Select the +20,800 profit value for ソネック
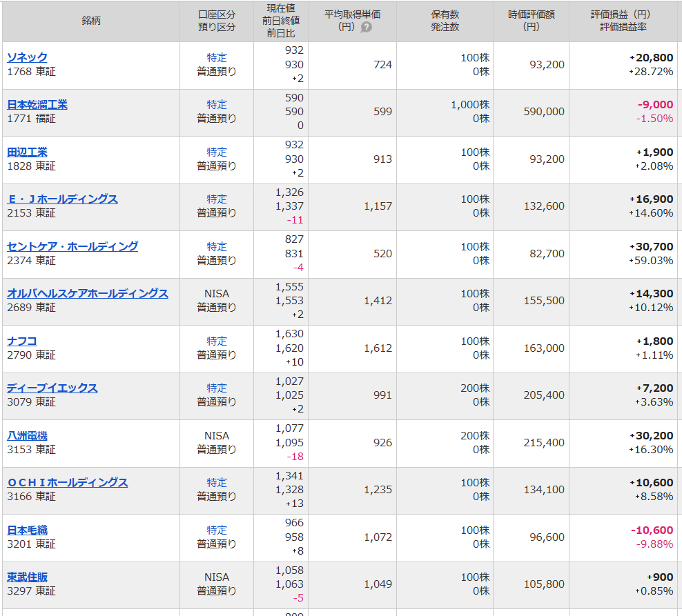 pos(651,57)
